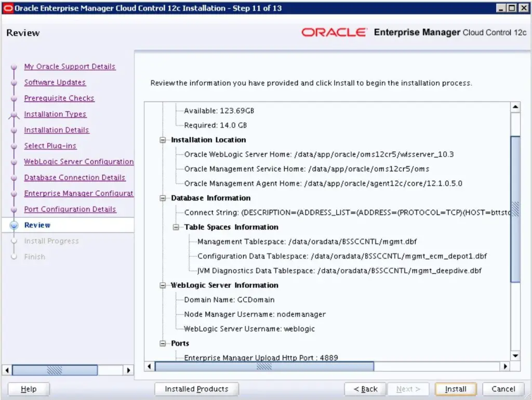The height and width of the screenshot is (400, 532).
Task: Collapse the Table Spaces Information section
Action: pos(176,227)
